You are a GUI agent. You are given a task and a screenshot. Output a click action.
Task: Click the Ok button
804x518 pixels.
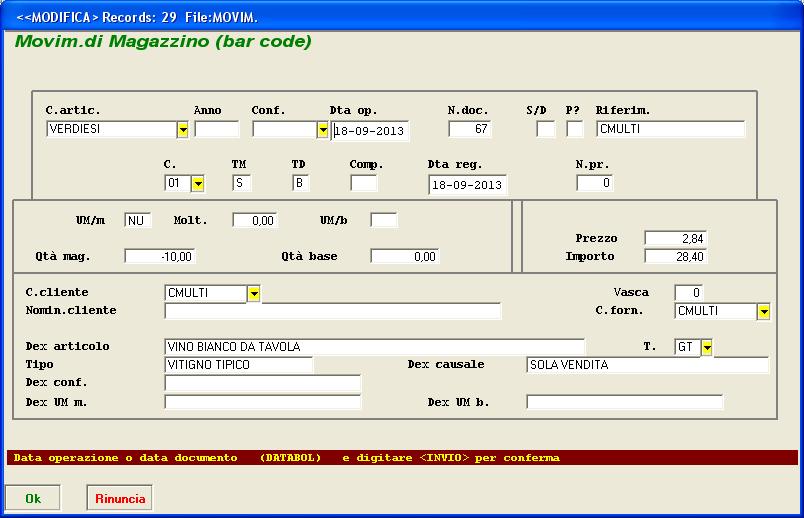pyautogui.click(x=33, y=498)
